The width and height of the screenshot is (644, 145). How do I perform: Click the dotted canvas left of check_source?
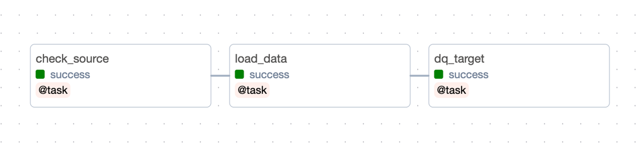(x=14, y=76)
